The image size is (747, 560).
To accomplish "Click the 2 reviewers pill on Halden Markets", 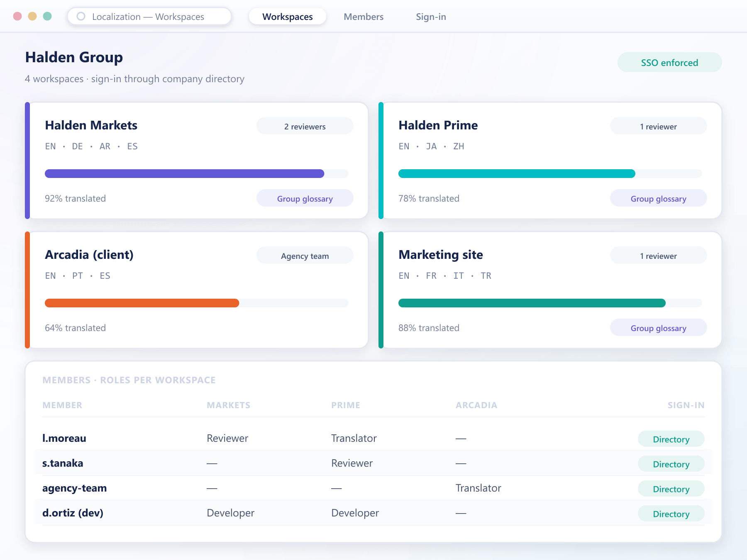I will 305,126.
